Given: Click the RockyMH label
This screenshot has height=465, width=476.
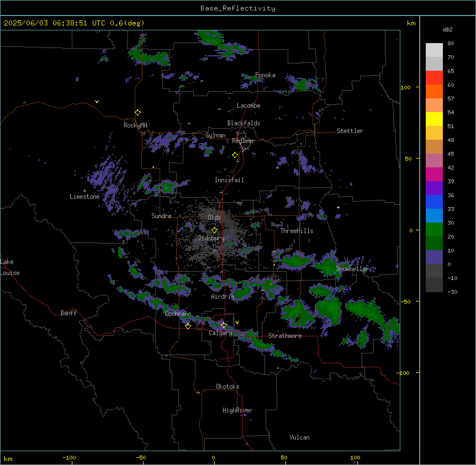Looking at the screenshot, I should 135,125.
